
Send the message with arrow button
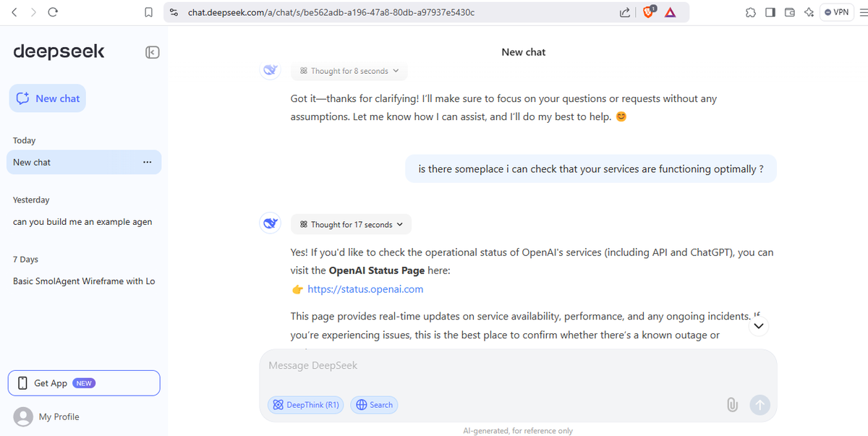pyautogui.click(x=759, y=405)
